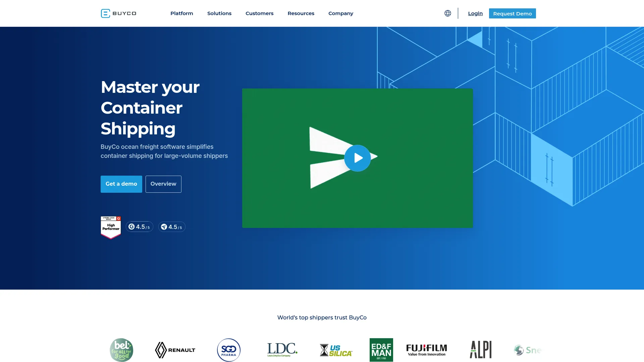The height and width of the screenshot is (362, 644).
Task: Open the Capterra 4.5/5 rating badge
Action: pos(172,227)
